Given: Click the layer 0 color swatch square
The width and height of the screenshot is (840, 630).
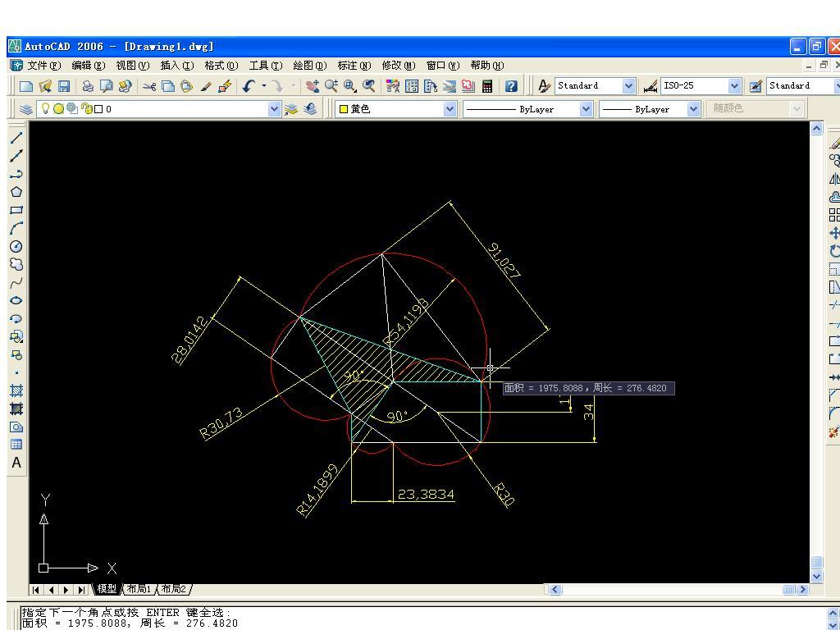Looking at the screenshot, I should click(x=98, y=109).
